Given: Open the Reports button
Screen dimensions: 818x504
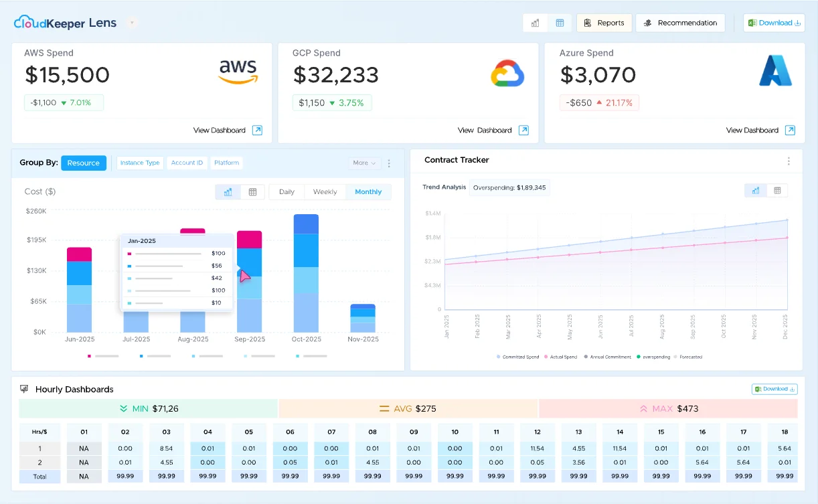Looking at the screenshot, I should 604,23.
